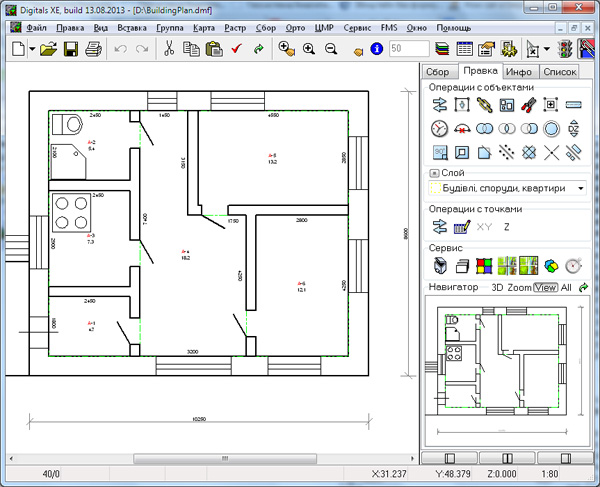Click the RGB color squares icon in Сервис
Image resolution: width=600 pixels, height=487 pixels.
(x=483, y=265)
